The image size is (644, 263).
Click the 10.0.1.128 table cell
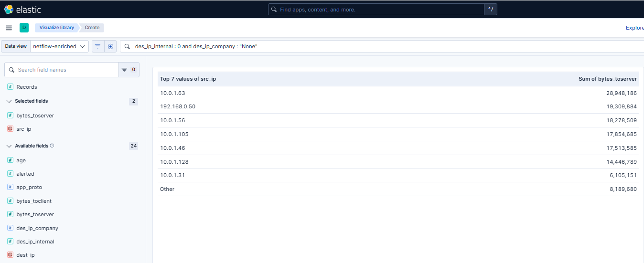point(174,162)
